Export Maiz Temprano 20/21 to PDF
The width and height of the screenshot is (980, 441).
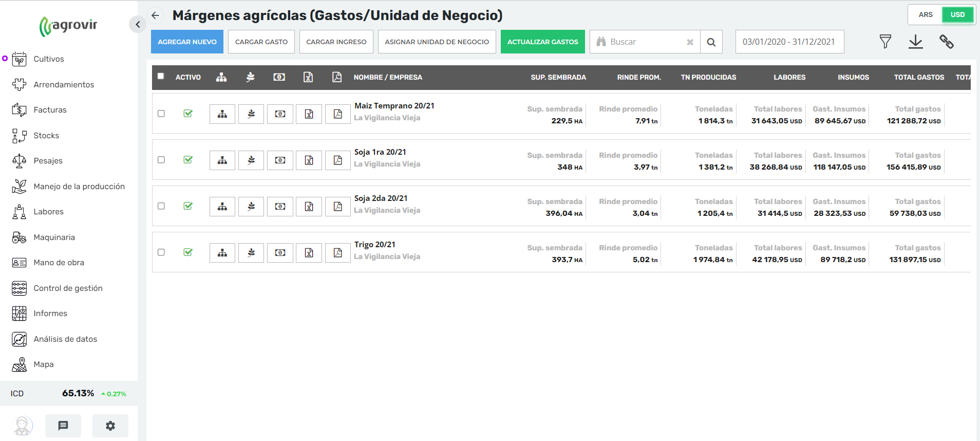point(338,114)
